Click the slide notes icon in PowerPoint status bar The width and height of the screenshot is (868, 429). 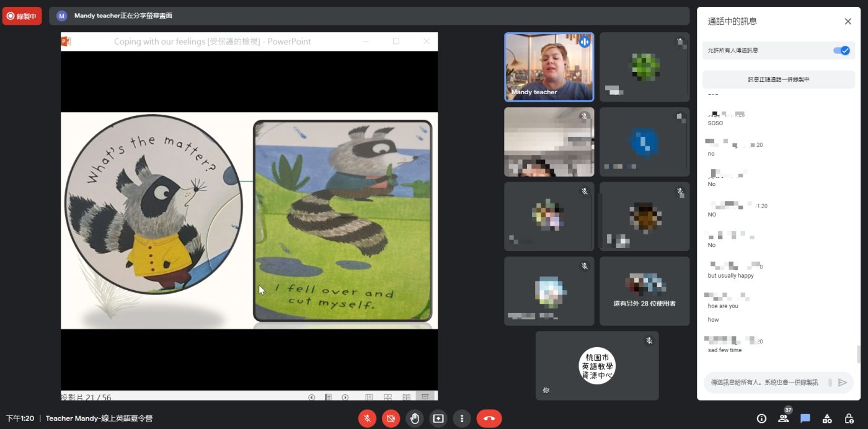[x=329, y=397]
